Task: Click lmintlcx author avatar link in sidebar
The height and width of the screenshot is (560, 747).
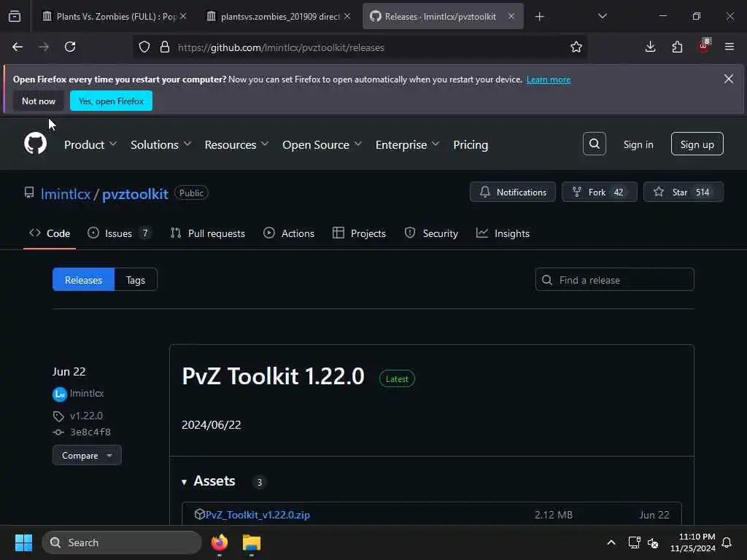Action: pos(60,394)
